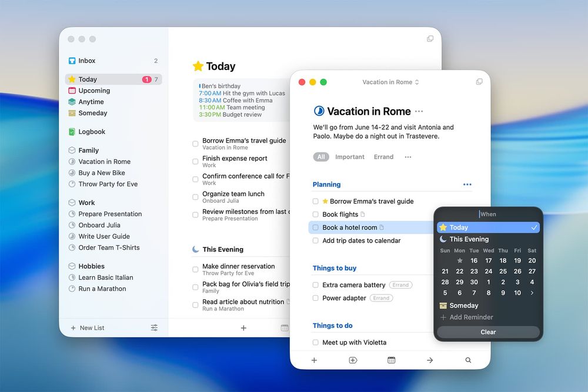Screen dimensions: 588x392
Task: Click the calendar icon in the bottom toolbar
Action: [391, 360]
